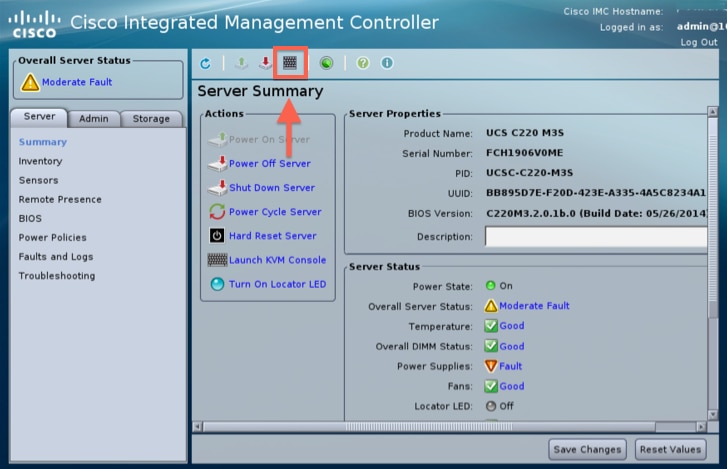Click the vertical scrollbar down arrow

pyautogui.click(x=713, y=414)
